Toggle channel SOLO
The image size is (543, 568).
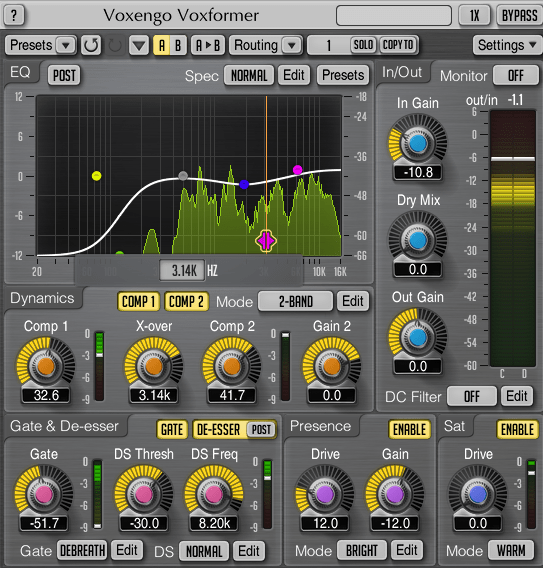pos(363,45)
